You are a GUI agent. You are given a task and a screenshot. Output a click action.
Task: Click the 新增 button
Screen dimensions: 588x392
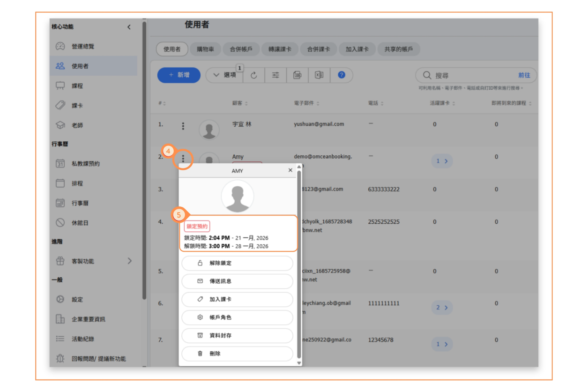tap(179, 75)
